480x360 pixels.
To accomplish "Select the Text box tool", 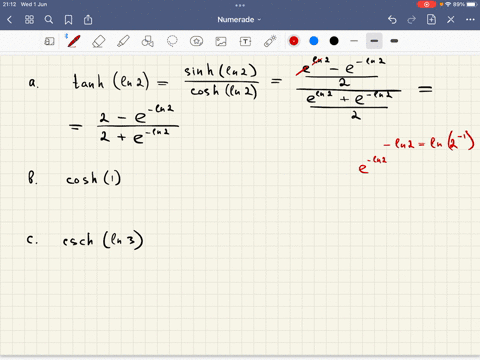I will [245, 41].
